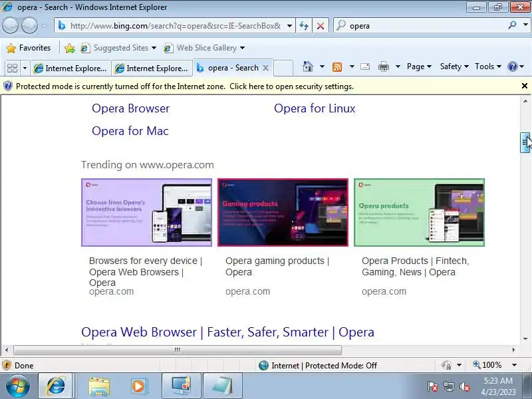Go forward with the forward arrow button
Viewport: 532px width, 399px height.
(x=29, y=25)
